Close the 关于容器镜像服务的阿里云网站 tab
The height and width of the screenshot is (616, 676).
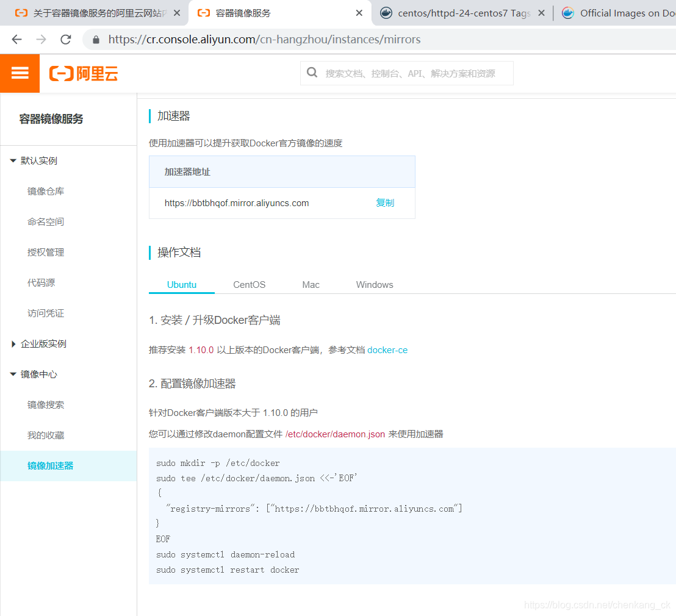[177, 13]
